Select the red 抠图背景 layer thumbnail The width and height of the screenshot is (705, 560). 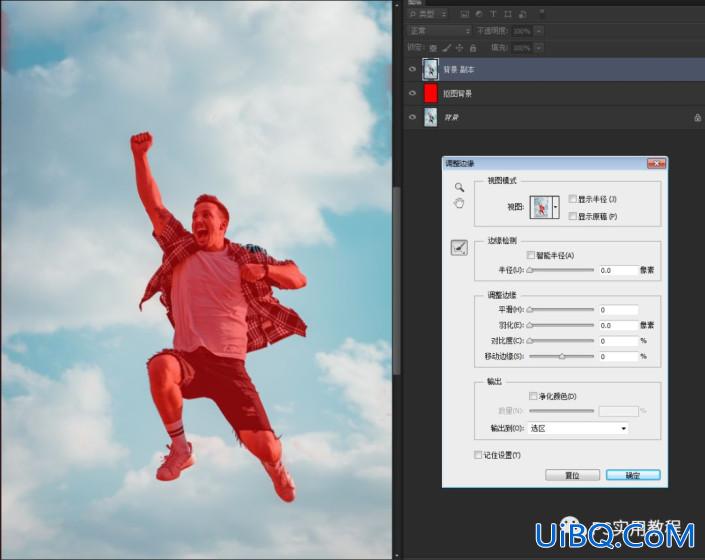coord(431,93)
